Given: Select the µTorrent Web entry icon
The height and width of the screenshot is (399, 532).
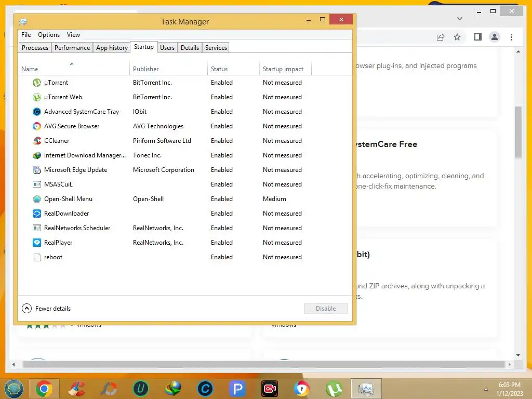Looking at the screenshot, I should 37,97.
